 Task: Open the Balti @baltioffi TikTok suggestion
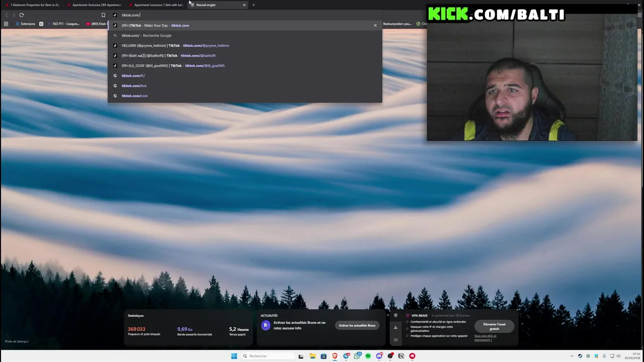245,55
